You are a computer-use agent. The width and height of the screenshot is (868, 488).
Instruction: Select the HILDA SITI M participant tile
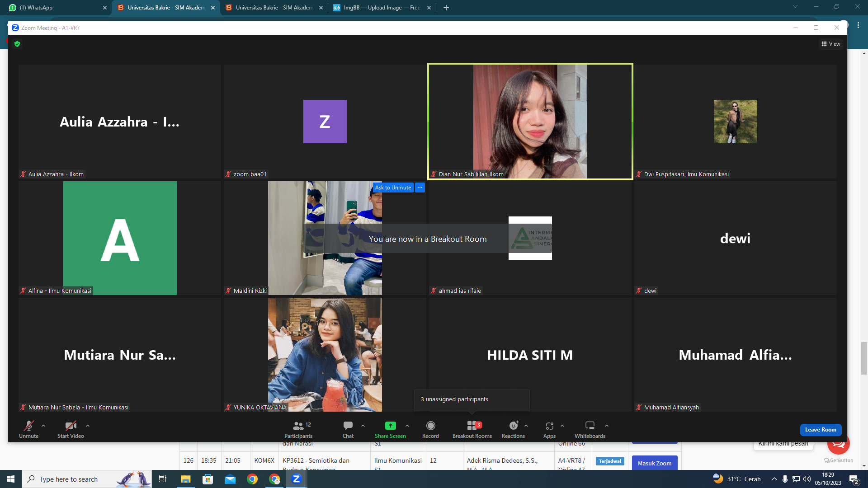(530, 355)
